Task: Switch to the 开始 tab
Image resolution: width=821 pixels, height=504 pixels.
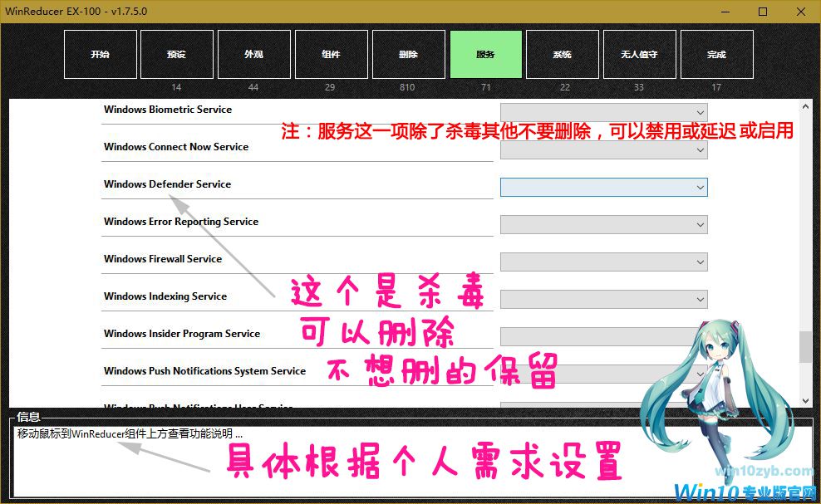Action: (100, 55)
